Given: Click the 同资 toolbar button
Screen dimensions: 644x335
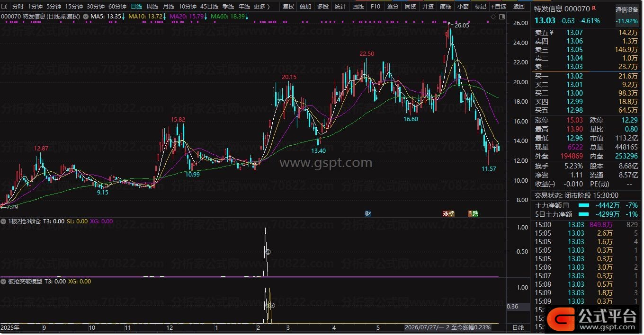Looking at the screenshot, I should coord(411,7).
